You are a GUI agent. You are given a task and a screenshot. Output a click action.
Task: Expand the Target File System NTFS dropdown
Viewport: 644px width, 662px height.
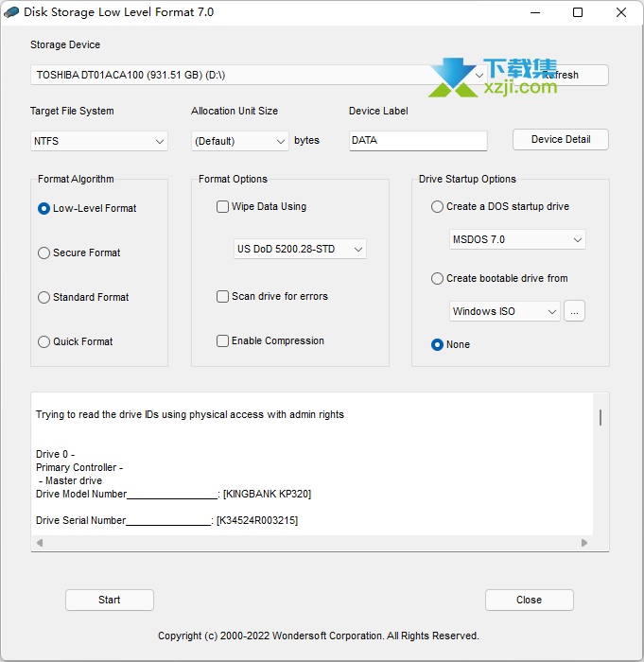(x=99, y=141)
